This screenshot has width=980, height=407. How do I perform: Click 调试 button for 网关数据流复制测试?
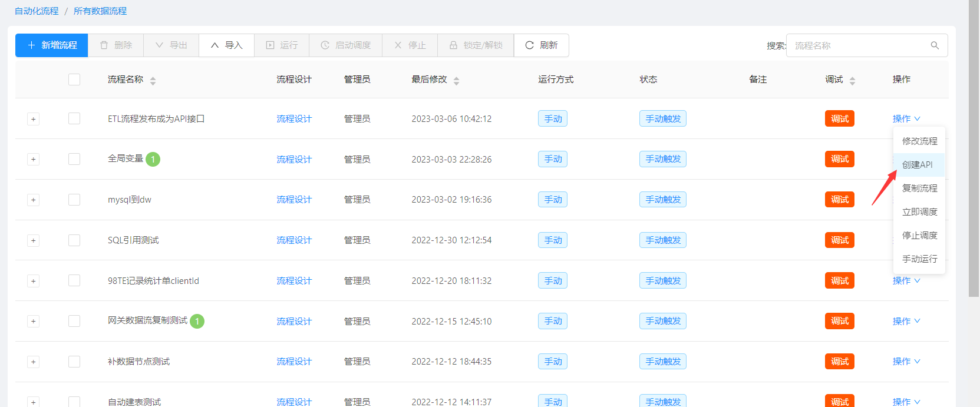tap(840, 321)
